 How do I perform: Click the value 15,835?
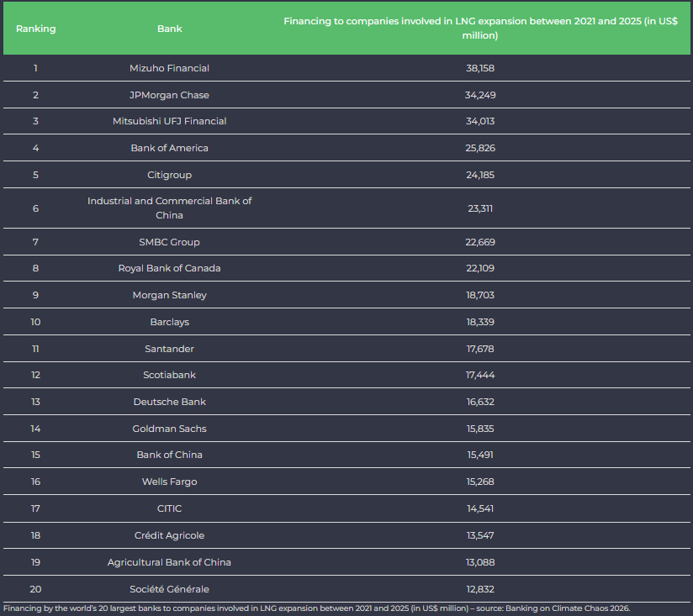(480, 429)
